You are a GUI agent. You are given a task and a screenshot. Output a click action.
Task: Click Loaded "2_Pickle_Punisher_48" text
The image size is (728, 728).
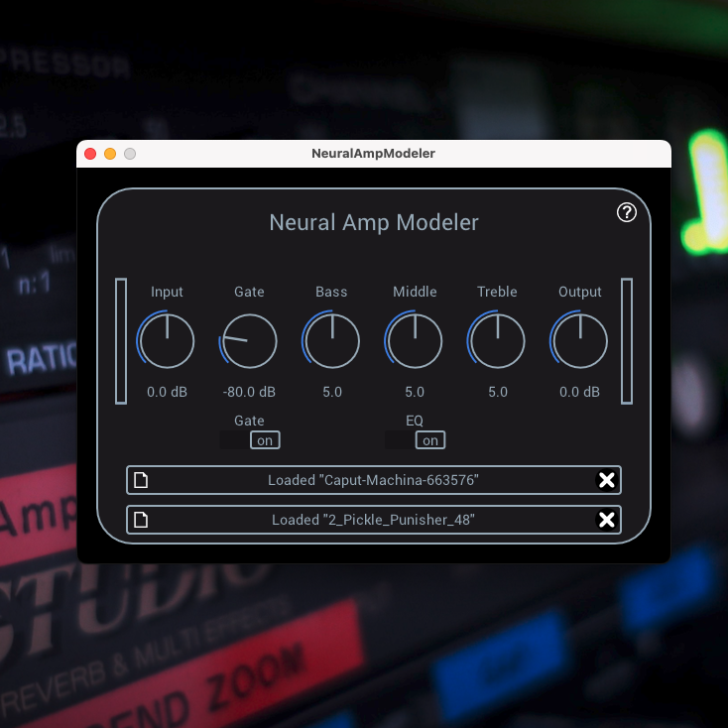tap(373, 520)
